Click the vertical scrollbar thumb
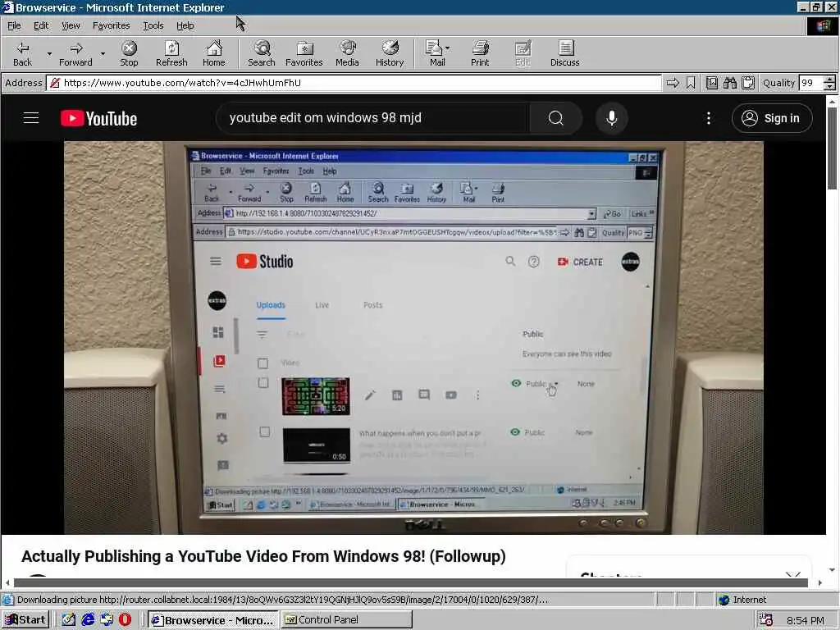This screenshot has height=630, width=840. click(x=832, y=148)
